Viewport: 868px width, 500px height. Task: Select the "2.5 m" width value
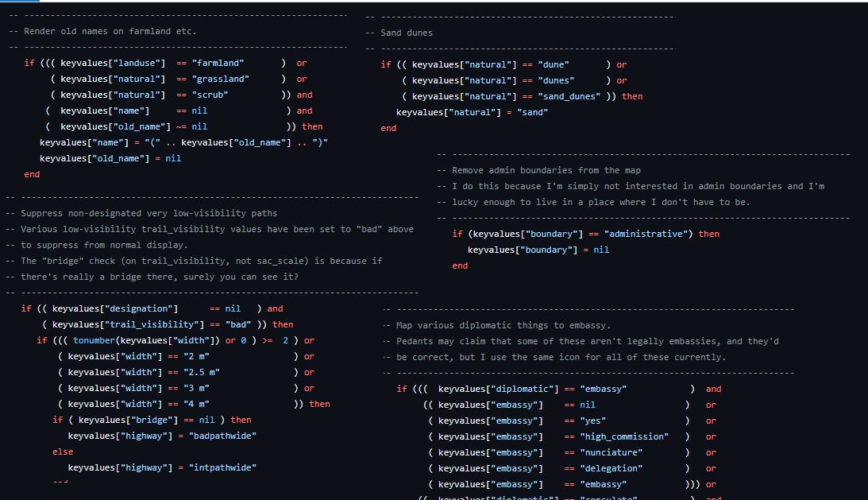coord(202,373)
